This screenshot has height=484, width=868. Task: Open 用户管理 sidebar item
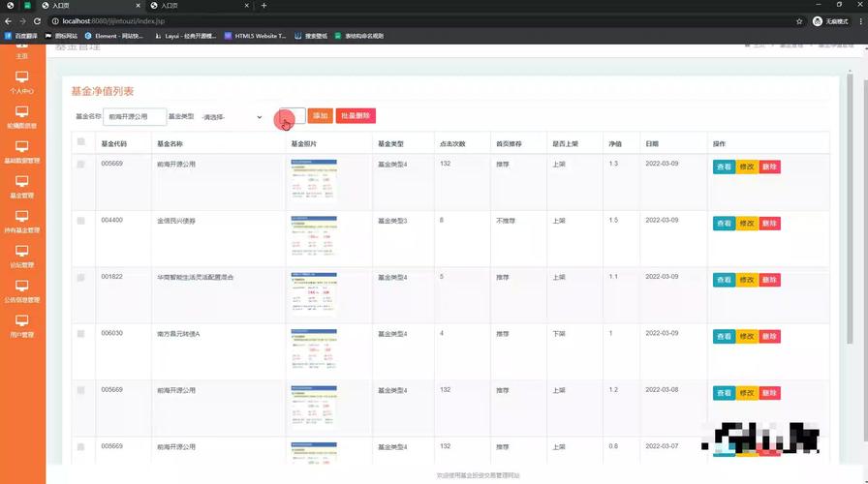coord(21,325)
